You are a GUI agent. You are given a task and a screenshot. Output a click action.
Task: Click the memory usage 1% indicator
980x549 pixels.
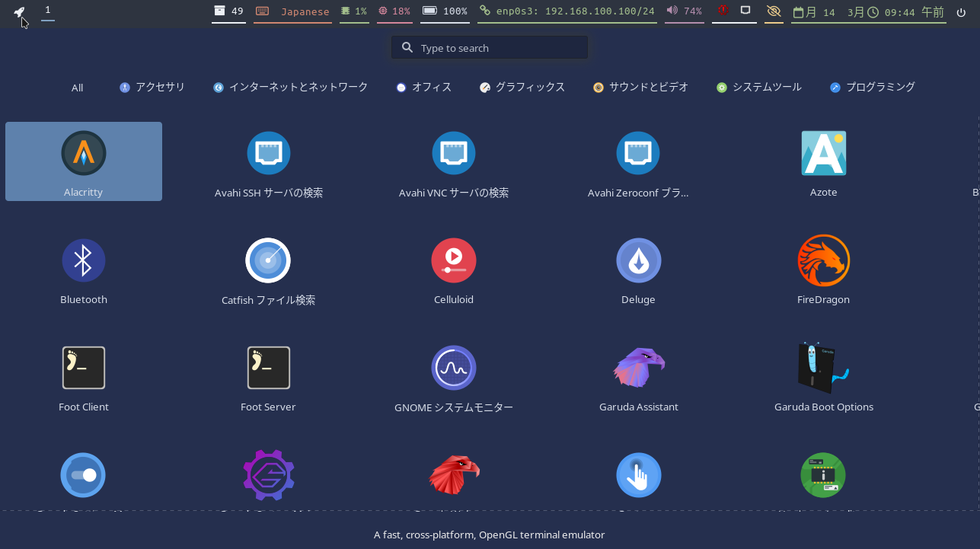pos(354,11)
